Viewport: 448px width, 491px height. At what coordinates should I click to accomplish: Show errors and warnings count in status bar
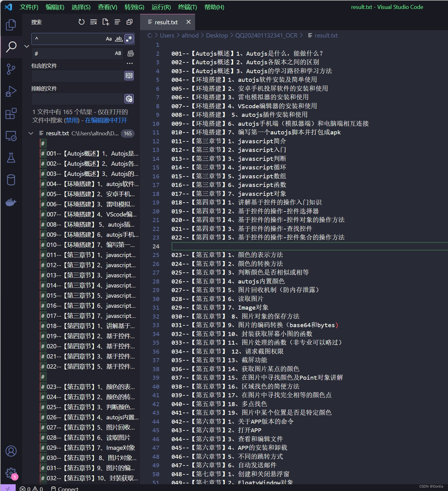[31, 489]
